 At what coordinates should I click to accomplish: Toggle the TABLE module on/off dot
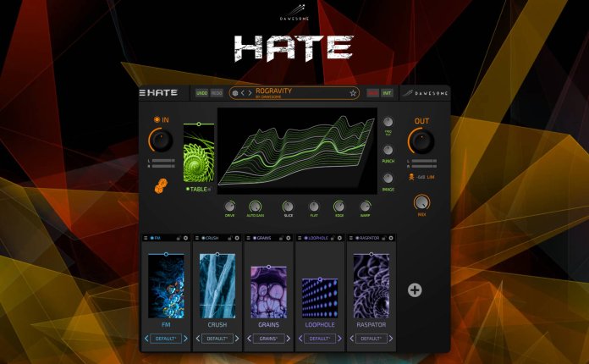(187, 189)
